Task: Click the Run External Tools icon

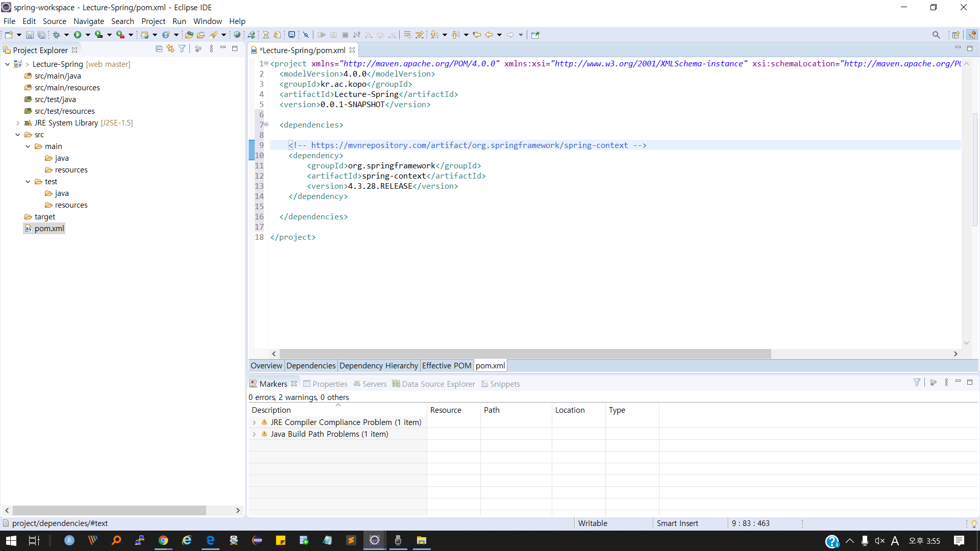Action: tap(120, 35)
